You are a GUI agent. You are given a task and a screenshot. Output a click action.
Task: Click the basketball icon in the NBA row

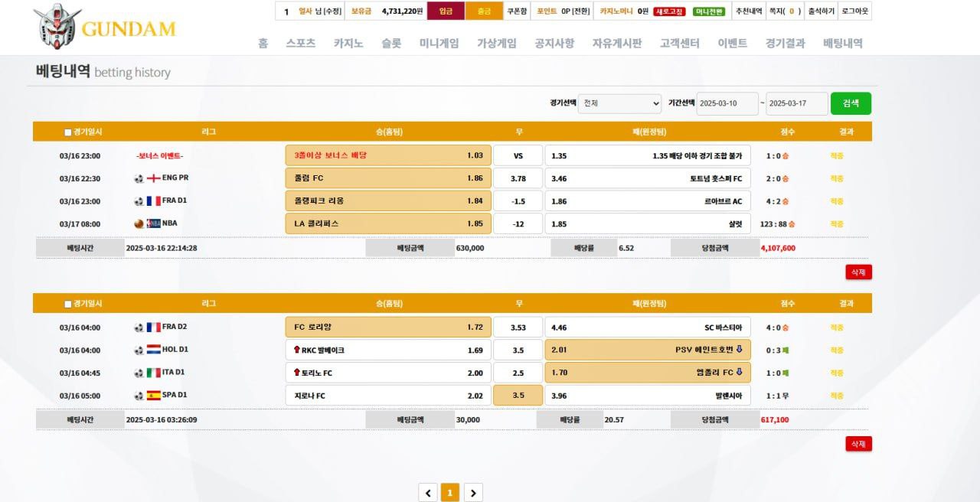[139, 224]
